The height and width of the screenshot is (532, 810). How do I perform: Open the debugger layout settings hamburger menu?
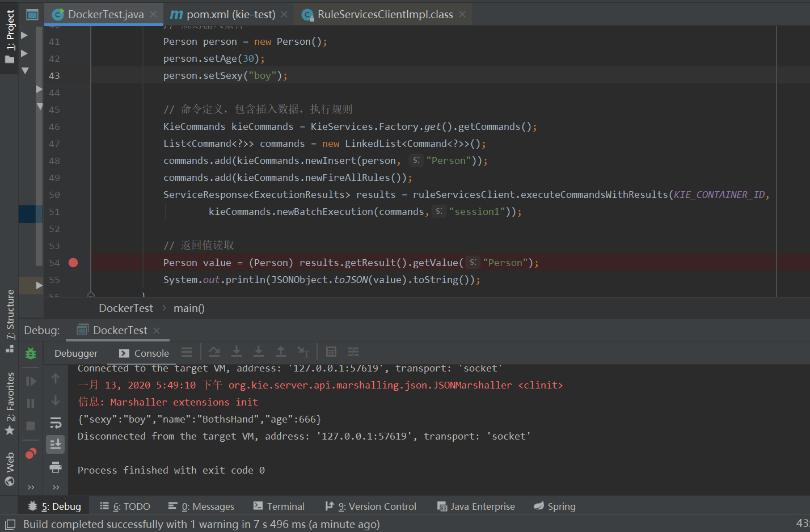pos(187,352)
